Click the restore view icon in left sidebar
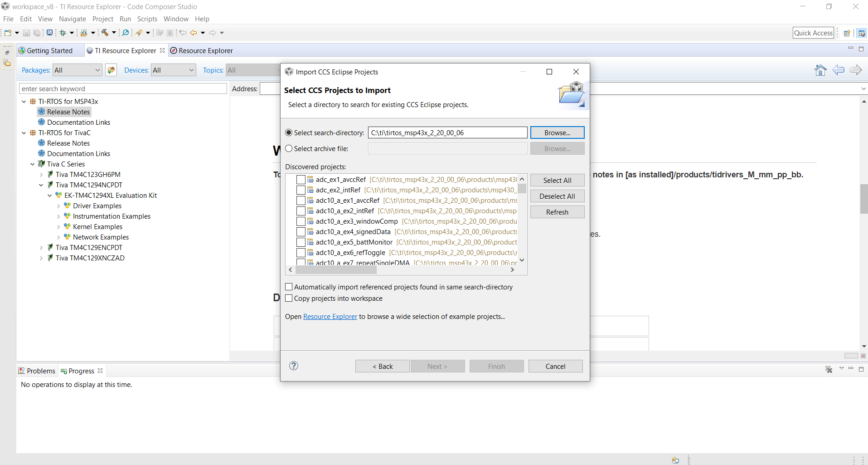This screenshot has width=868, height=465. coord(7,52)
